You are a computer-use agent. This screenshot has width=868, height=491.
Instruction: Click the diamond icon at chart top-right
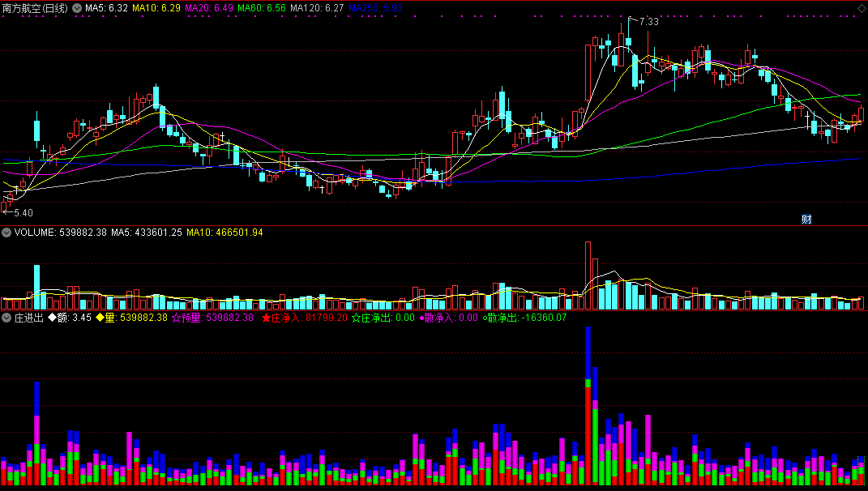click(862, 8)
